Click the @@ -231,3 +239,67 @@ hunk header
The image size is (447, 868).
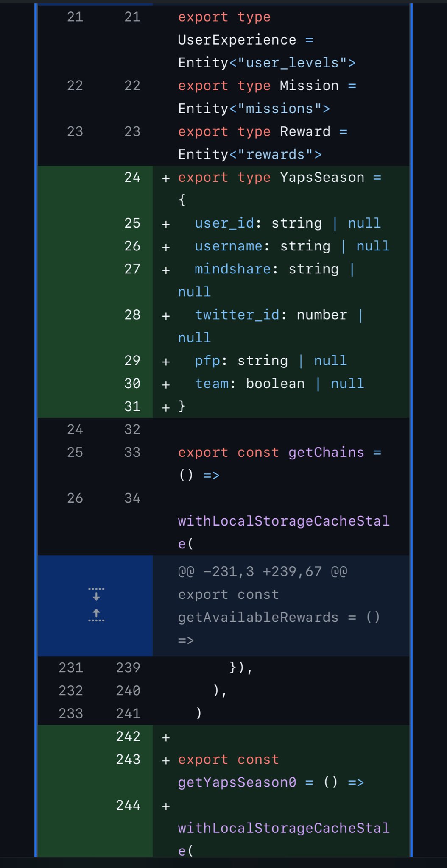[x=263, y=572]
